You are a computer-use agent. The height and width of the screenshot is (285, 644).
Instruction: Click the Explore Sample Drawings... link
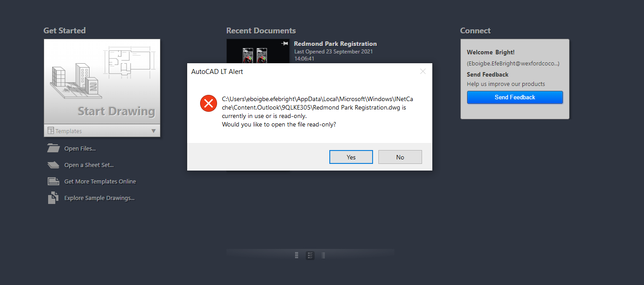[99, 198]
